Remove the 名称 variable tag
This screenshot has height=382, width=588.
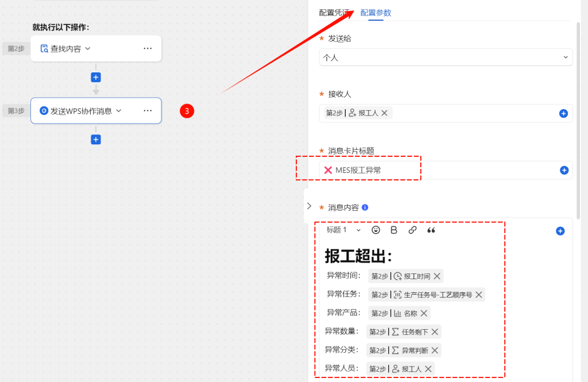424,313
